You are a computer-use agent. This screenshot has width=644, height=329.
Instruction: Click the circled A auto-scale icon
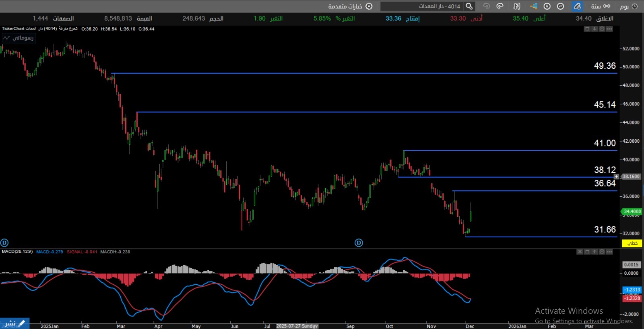tap(547, 6)
